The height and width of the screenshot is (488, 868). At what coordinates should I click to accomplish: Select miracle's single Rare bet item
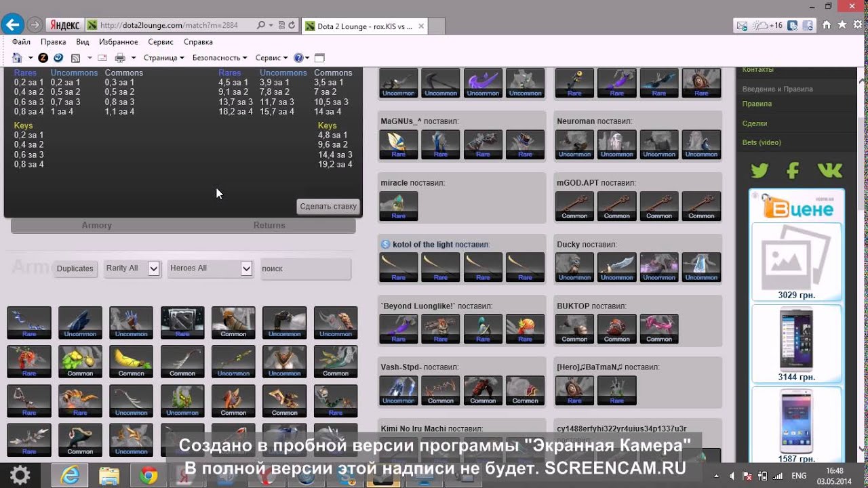point(399,207)
